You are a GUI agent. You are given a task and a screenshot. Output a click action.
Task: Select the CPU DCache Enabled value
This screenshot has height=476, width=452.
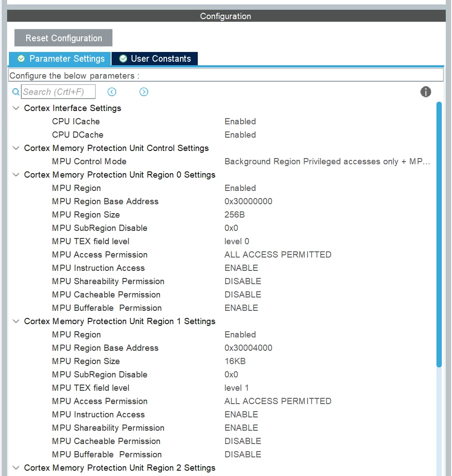point(240,135)
